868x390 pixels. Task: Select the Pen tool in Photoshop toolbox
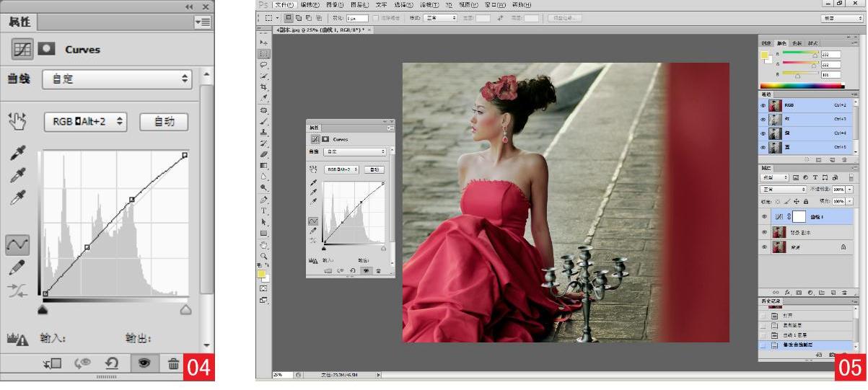point(264,199)
